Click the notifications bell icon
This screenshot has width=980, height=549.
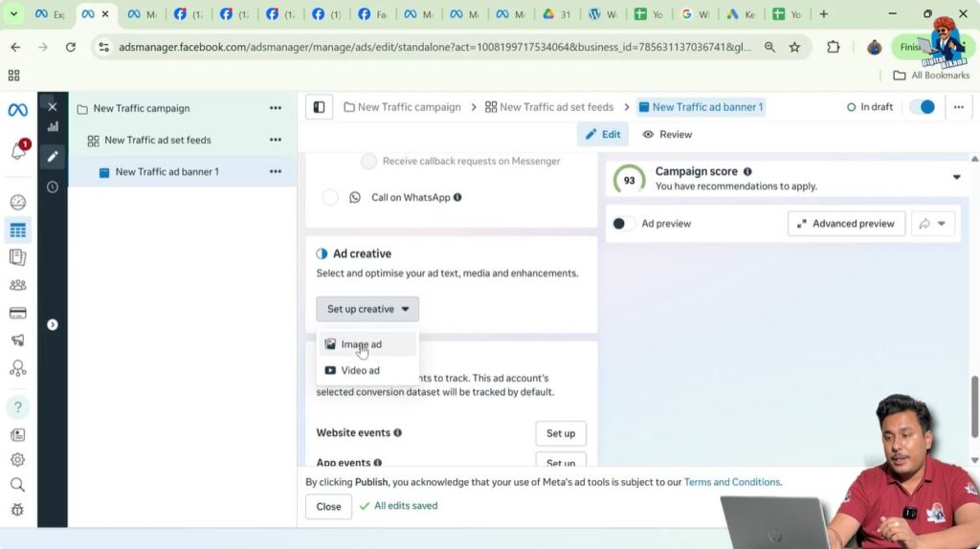17,152
